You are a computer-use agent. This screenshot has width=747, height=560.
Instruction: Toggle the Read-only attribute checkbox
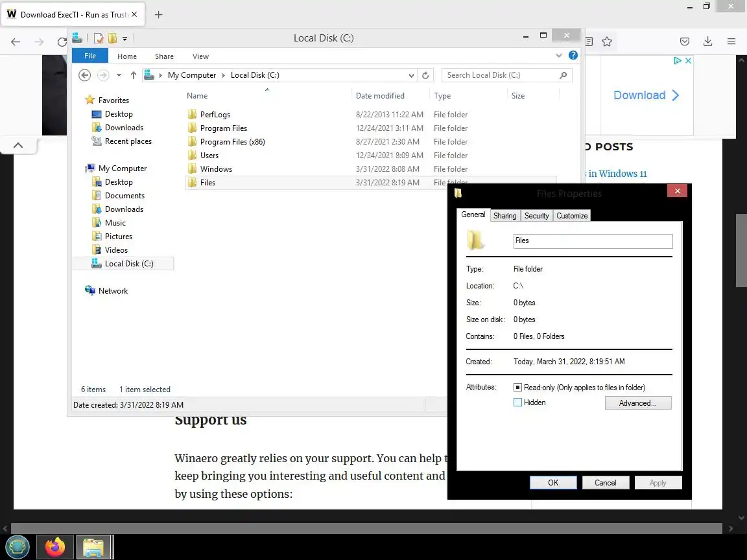click(x=518, y=388)
